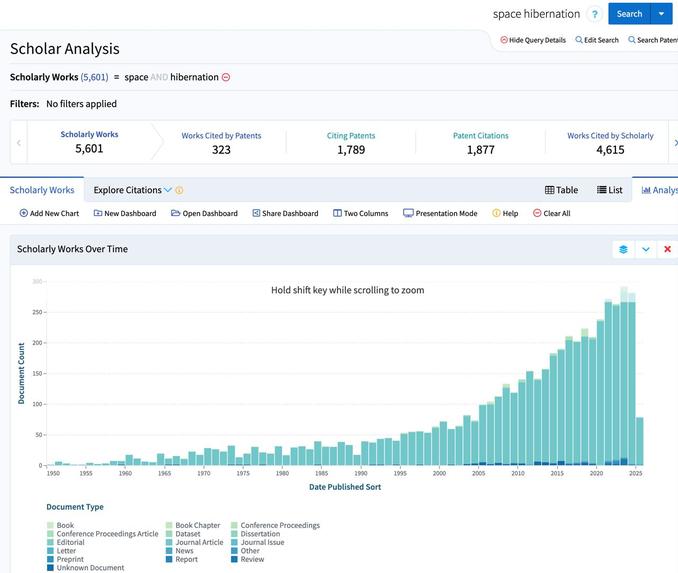The image size is (678, 573).
Task: Toggle Preprint series in legend
Action: [66, 559]
